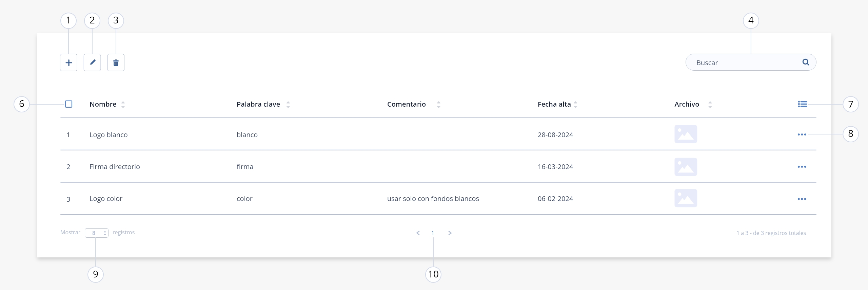Open the three-dot menu for Logo blanco

tap(802, 134)
